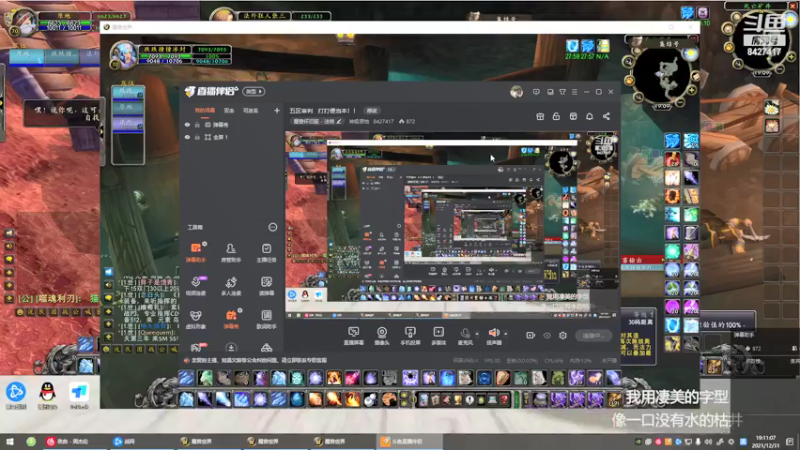Open the 歌词助手 tool
This screenshot has height=450, width=800.
266,319
